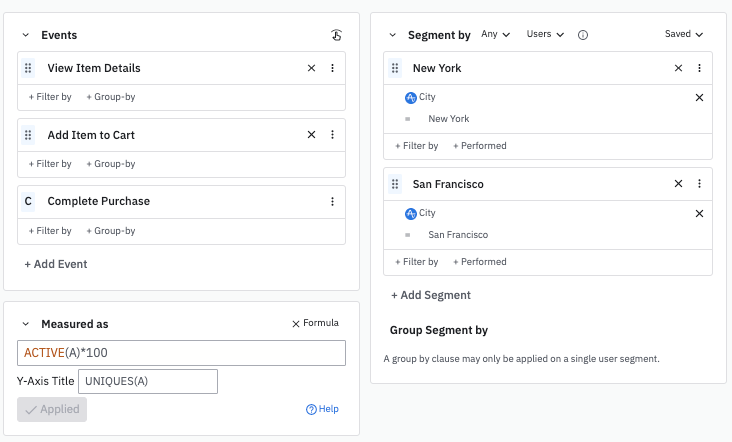Collapse the Events section
The image size is (732, 442).
[x=26, y=35]
